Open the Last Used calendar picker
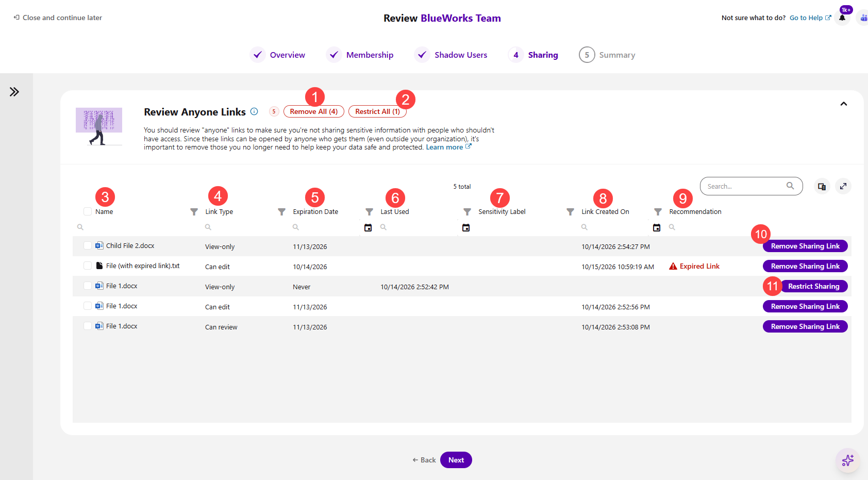Screen dimensions: 868x480 (x=466, y=227)
